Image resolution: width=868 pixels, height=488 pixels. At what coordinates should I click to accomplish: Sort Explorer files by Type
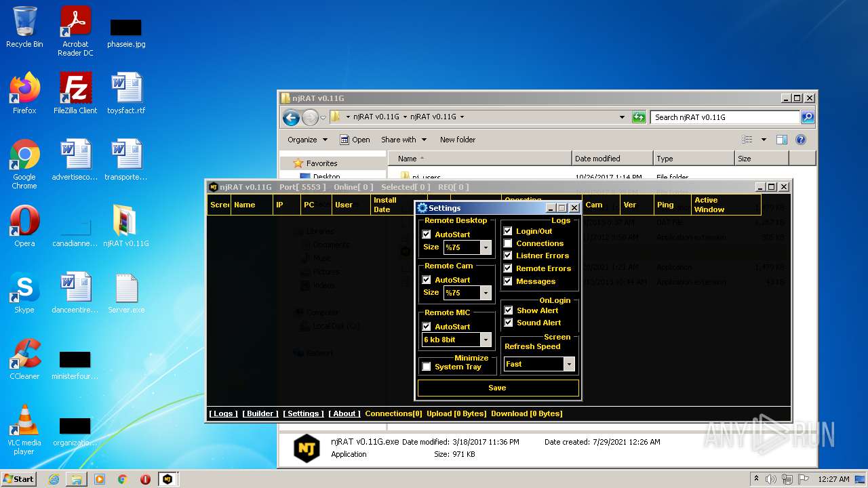click(x=694, y=159)
